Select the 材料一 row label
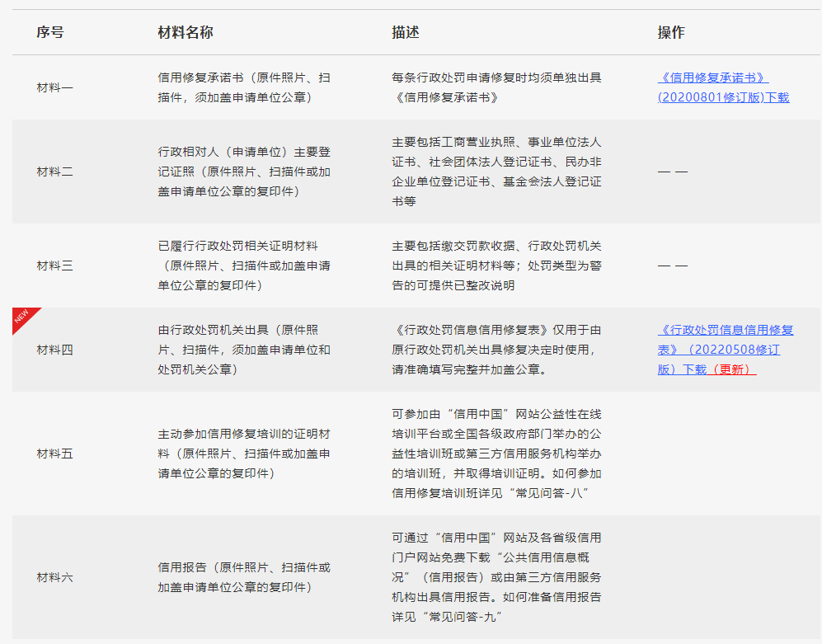The width and height of the screenshot is (822, 644). coord(54,87)
